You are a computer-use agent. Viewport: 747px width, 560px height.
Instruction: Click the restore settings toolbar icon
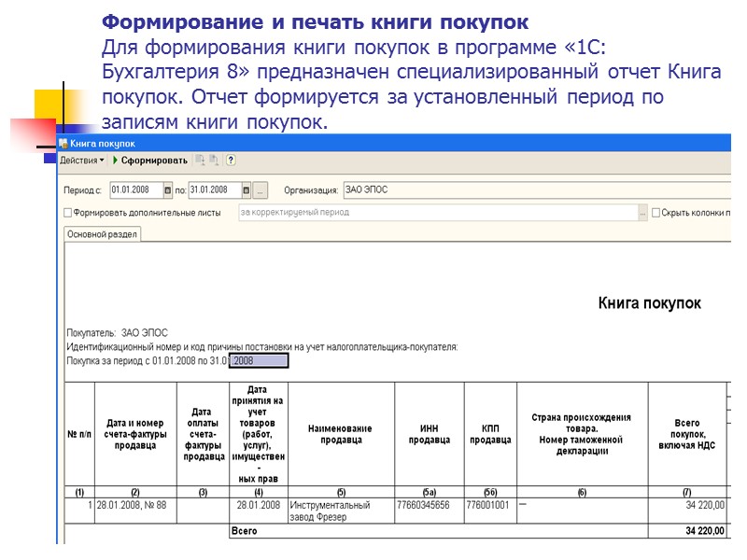(x=200, y=160)
